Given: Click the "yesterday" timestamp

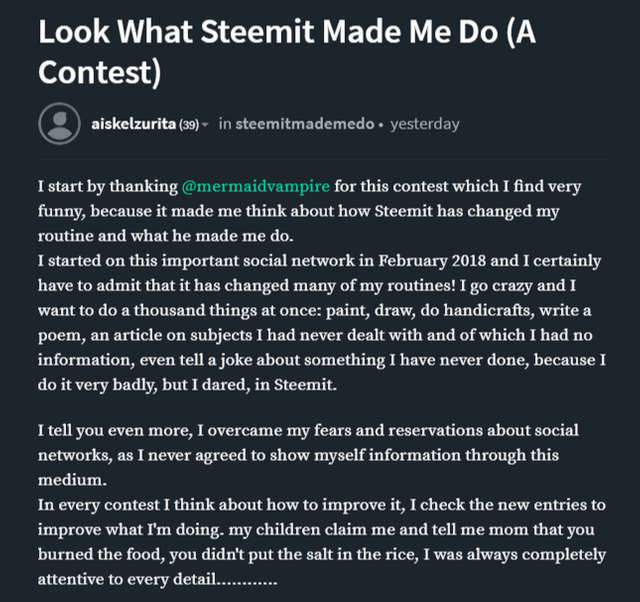Looking at the screenshot, I should coord(424,124).
